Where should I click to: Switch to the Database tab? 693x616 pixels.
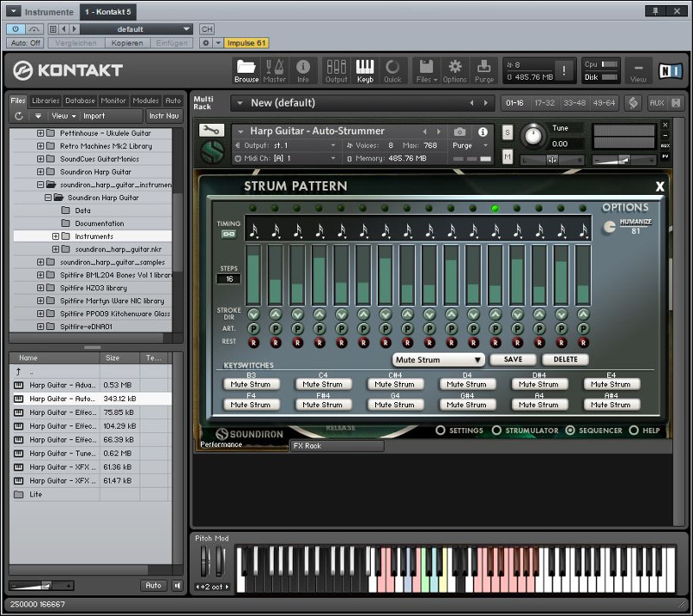80,101
